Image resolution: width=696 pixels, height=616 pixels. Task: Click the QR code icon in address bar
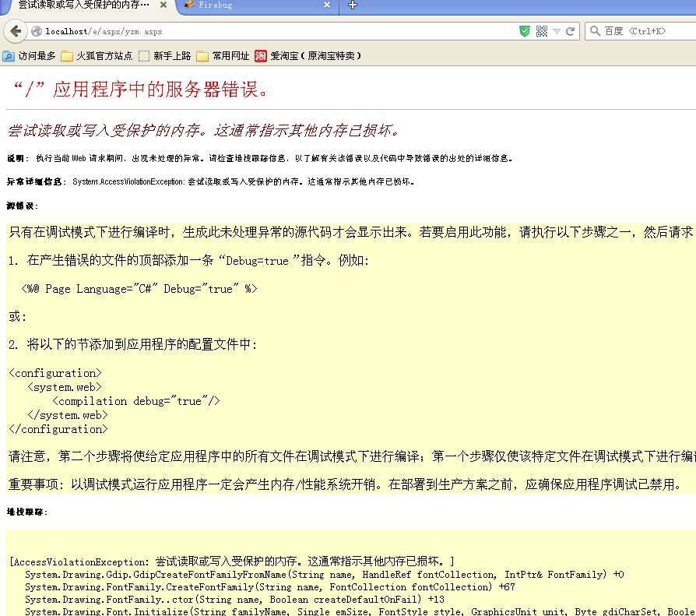(x=542, y=31)
